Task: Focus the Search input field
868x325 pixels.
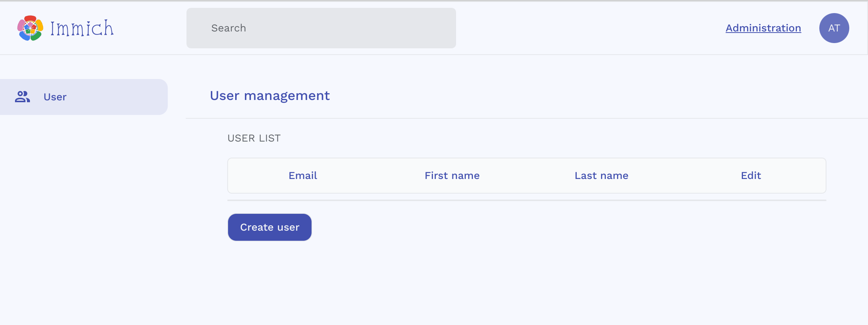Action: [x=321, y=28]
